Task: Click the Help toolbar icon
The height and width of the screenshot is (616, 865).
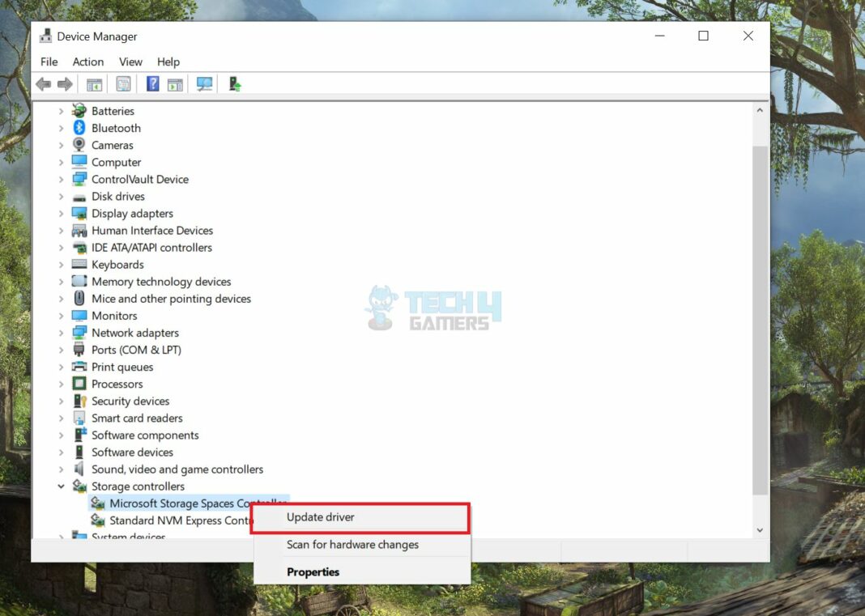Action: pyautogui.click(x=151, y=83)
